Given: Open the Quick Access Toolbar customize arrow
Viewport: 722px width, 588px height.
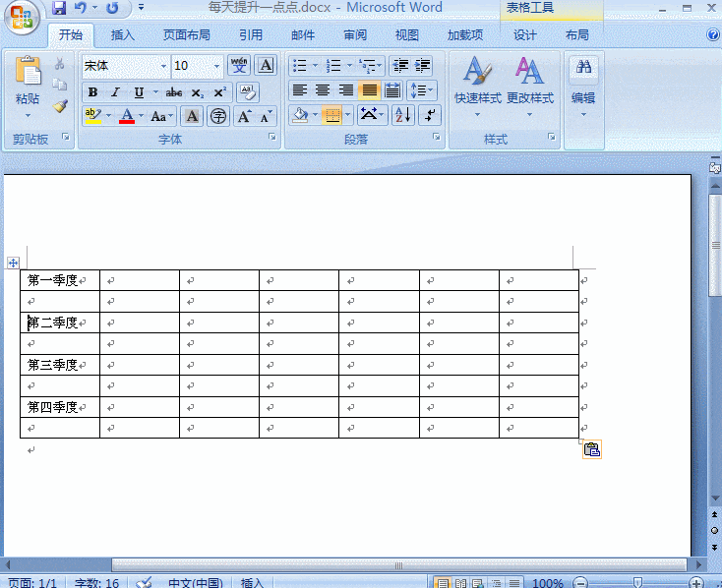Looking at the screenshot, I should (x=141, y=7).
